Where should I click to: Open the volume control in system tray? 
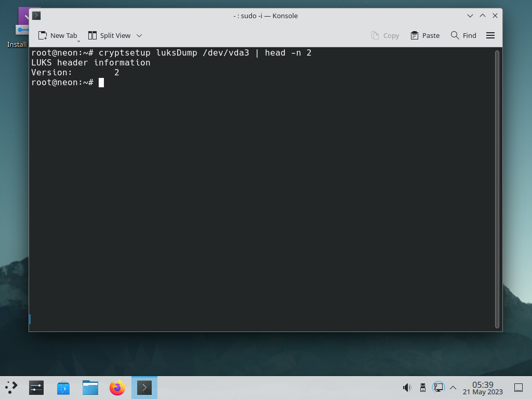[407, 388]
